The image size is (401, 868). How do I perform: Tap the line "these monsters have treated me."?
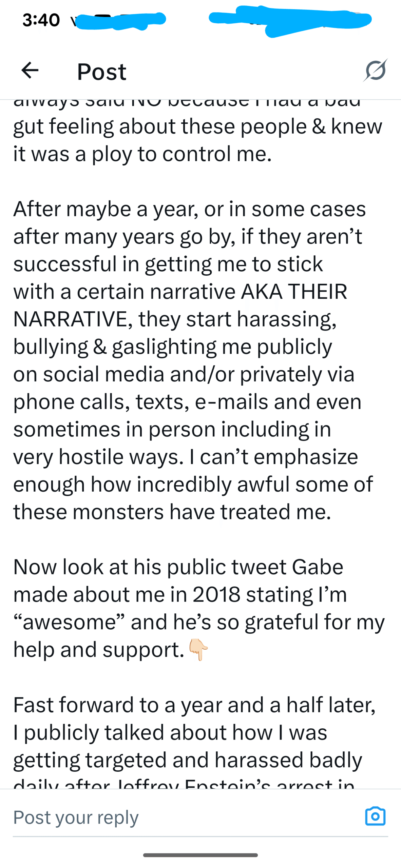point(172,512)
